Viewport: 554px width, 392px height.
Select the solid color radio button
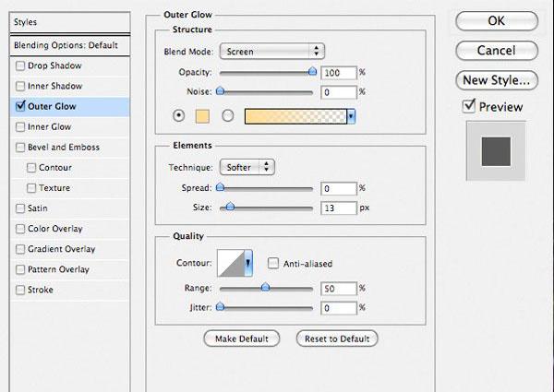[179, 115]
